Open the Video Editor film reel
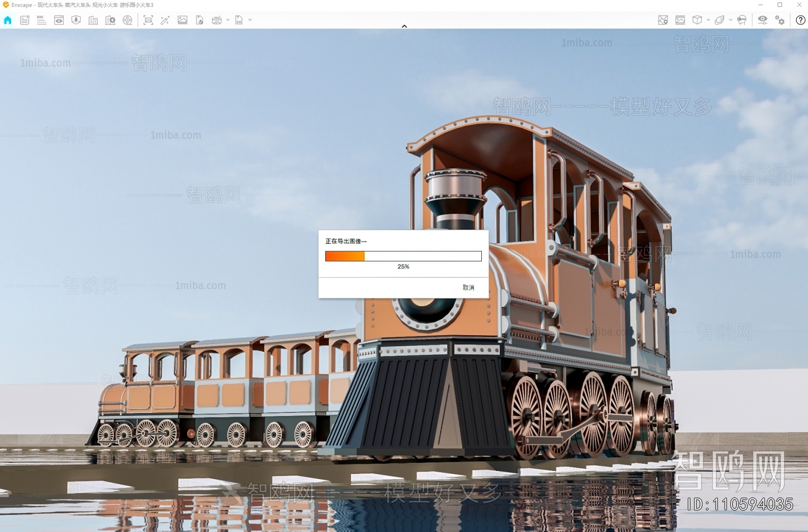This screenshot has height=532, width=808. pos(127,20)
